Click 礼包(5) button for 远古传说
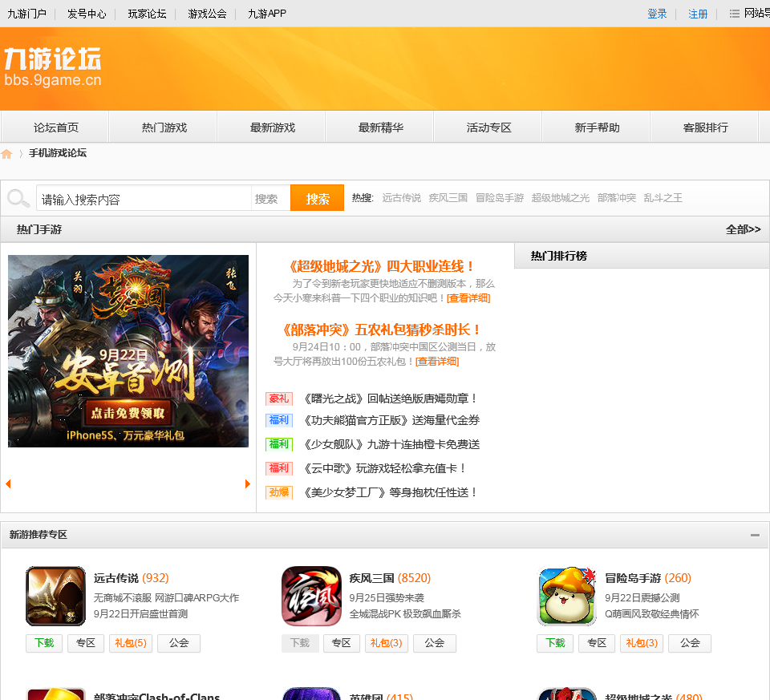This screenshot has height=700, width=770. click(x=131, y=643)
